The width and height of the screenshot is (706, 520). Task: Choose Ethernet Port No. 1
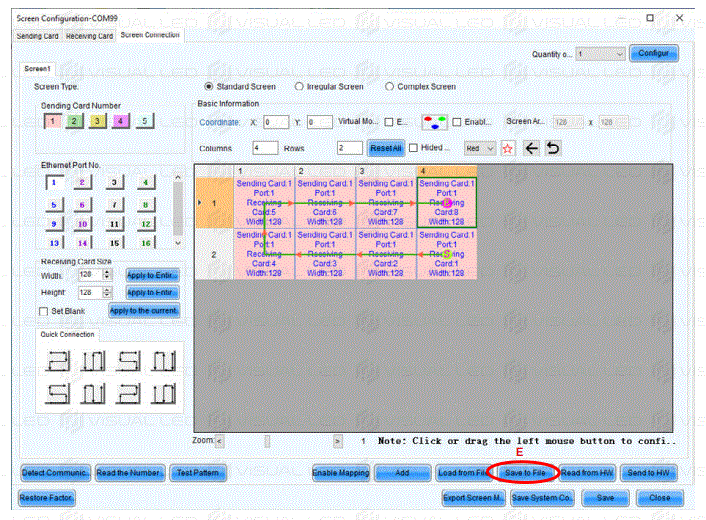[54, 182]
